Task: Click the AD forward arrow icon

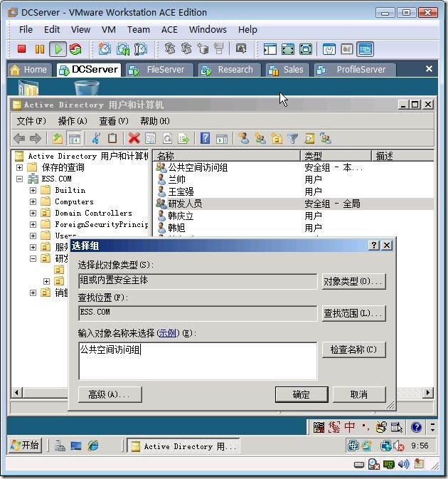Action: [x=36, y=138]
